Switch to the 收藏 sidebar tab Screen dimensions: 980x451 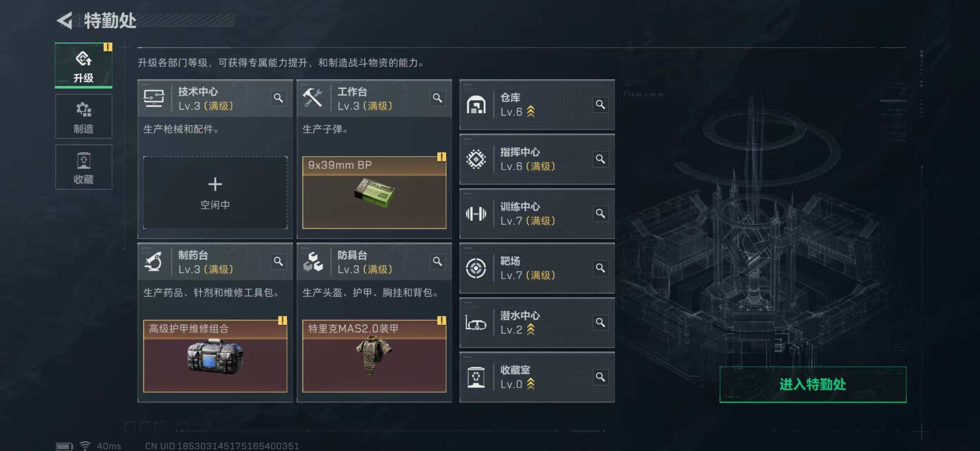tap(84, 167)
